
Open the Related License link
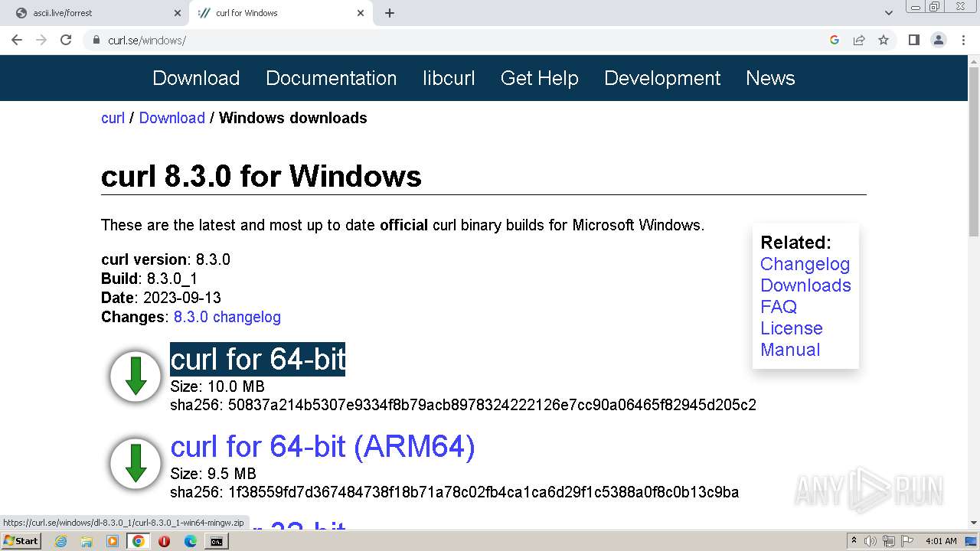[792, 328]
